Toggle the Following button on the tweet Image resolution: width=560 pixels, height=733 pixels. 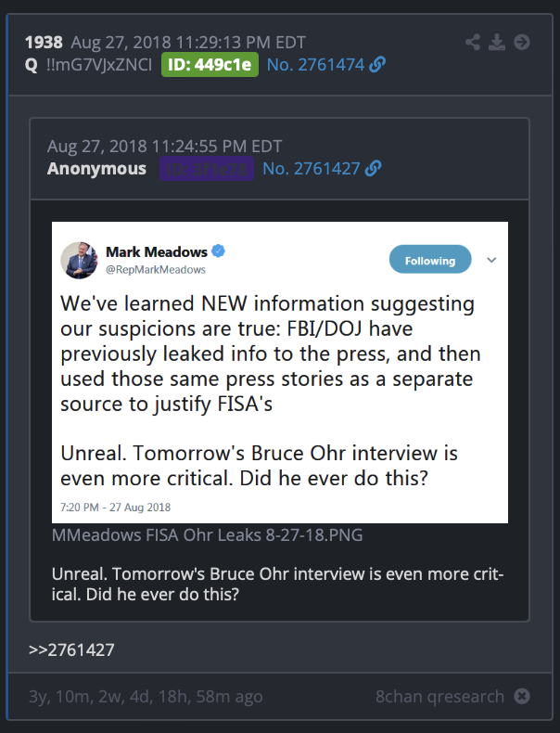430,260
